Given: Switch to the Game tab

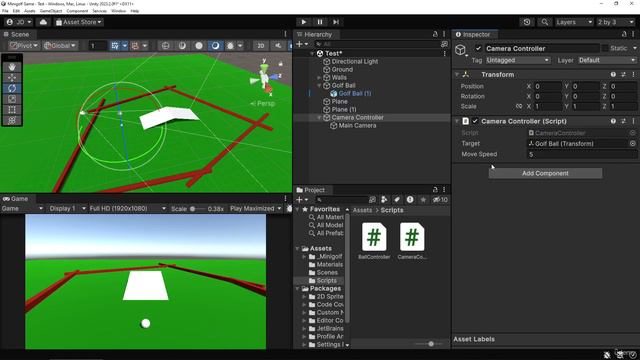Looking at the screenshot, I should [x=16, y=199].
